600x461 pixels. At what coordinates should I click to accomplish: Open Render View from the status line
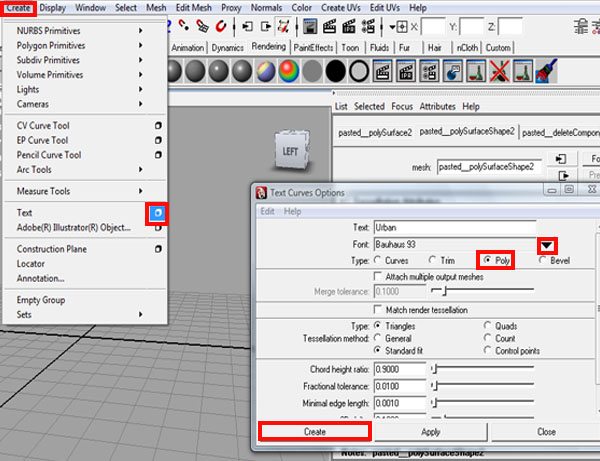tap(310, 26)
